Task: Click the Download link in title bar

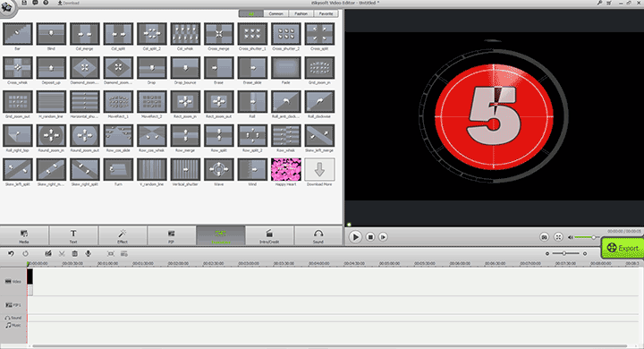Action: 69,3
